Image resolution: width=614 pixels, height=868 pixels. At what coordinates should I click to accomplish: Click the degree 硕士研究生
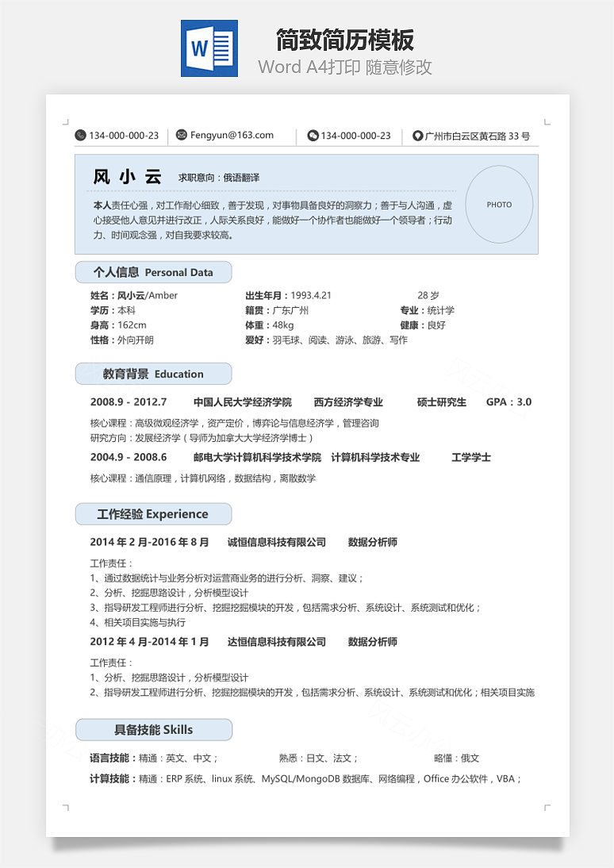point(441,402)
